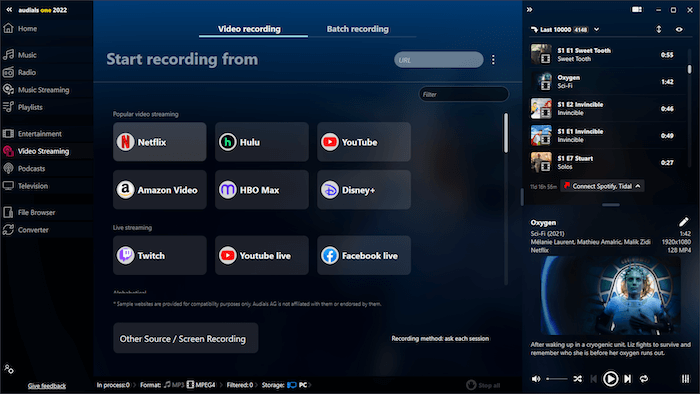700x394 pixels.
Task: Toggle the eye visibility icon
Action: tap(679, 29)
